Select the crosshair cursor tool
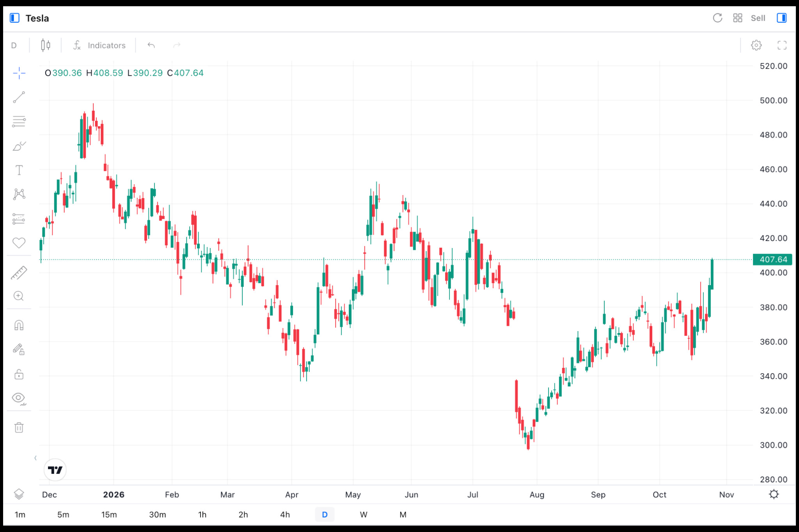The height and width of the screenshot is (532, 799). [19, 73]
